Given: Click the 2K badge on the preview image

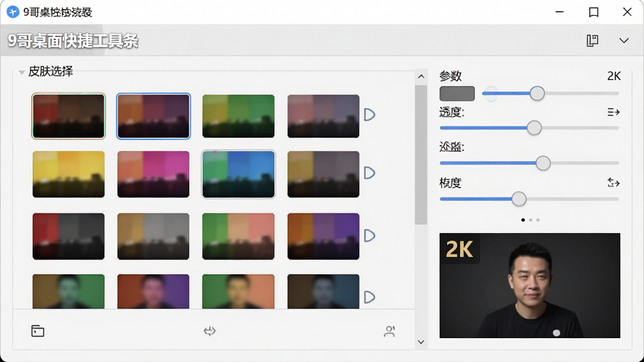Looking at the screenshot, I should click(x=459, y=249).
